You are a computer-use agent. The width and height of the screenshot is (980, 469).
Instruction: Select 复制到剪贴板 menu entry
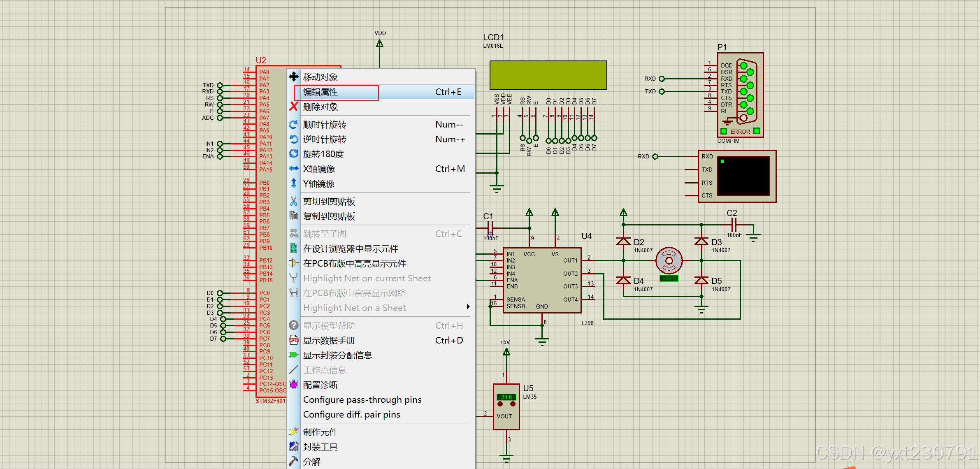pos(329,216)
